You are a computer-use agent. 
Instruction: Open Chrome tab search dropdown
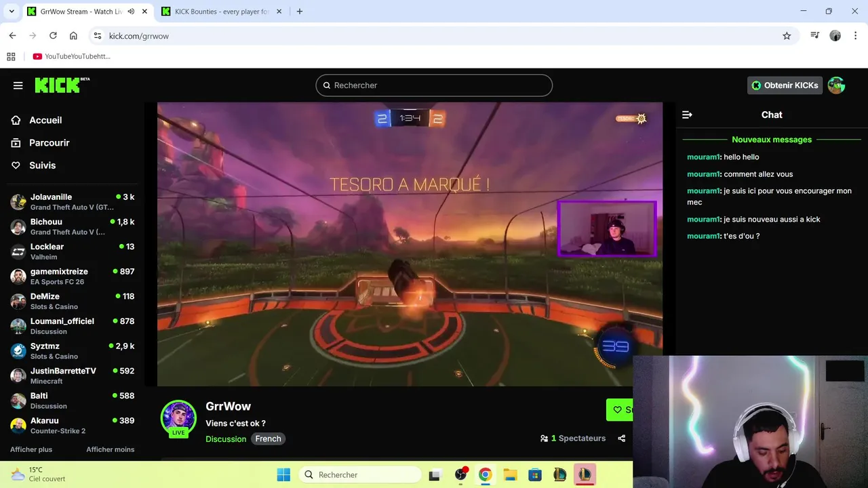coord(11,12)
